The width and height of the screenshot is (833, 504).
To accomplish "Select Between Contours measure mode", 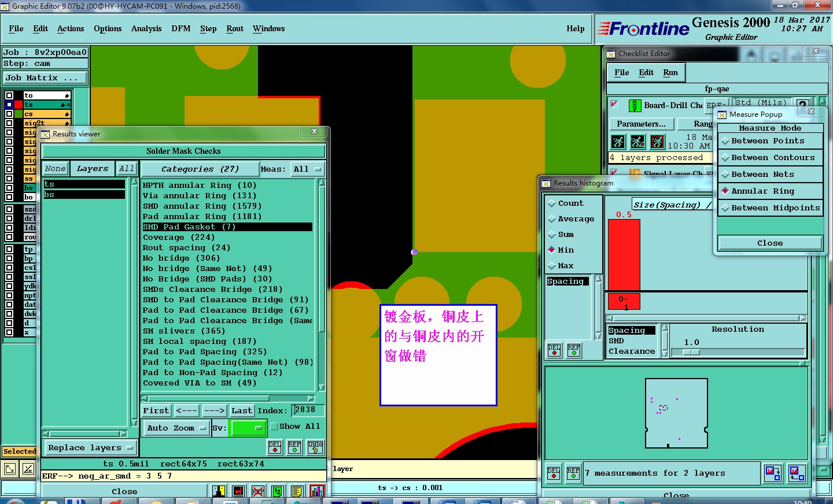I will click(x=769, y=158).
